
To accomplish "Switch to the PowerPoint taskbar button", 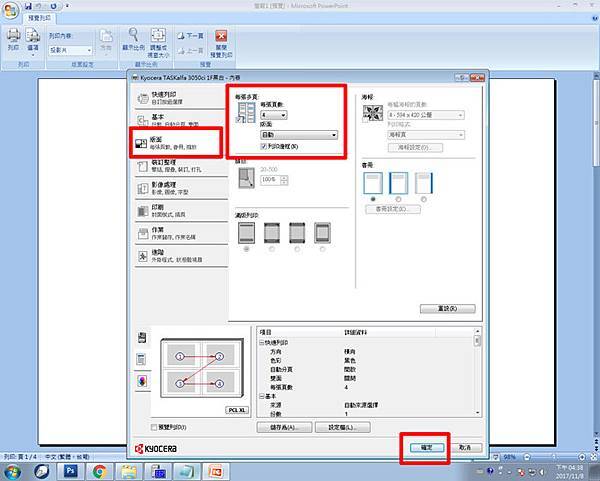I will point(216,471).
